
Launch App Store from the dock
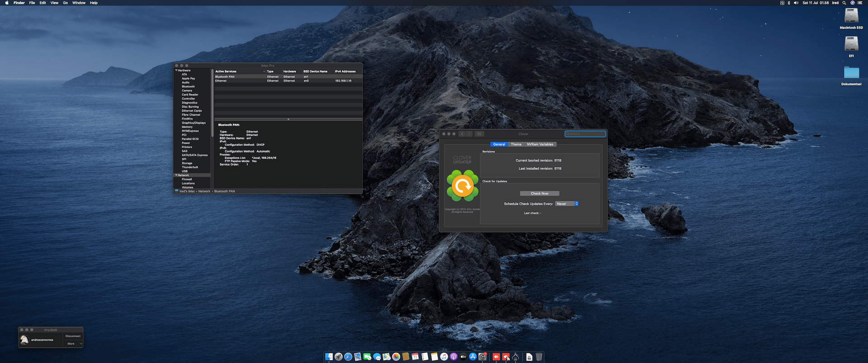point(473,357)
